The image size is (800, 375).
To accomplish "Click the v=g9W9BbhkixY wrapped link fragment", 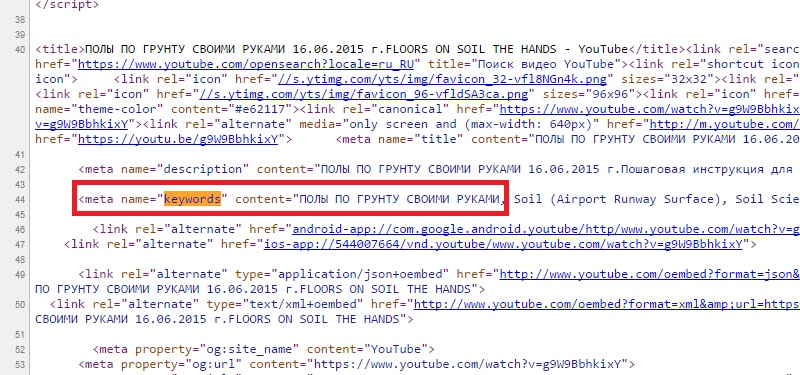I will 82,124.
